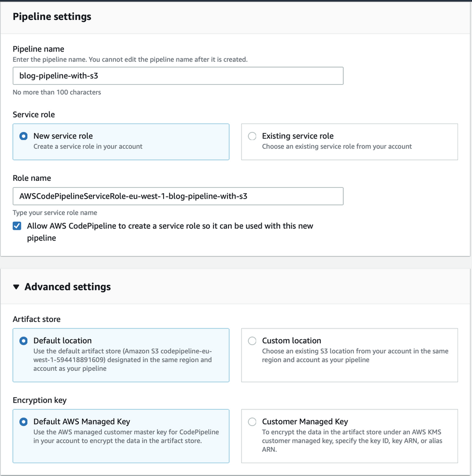Viewport: 472px width, 476px height.
Task: Click the Service role section label
Action: point(34,114)
